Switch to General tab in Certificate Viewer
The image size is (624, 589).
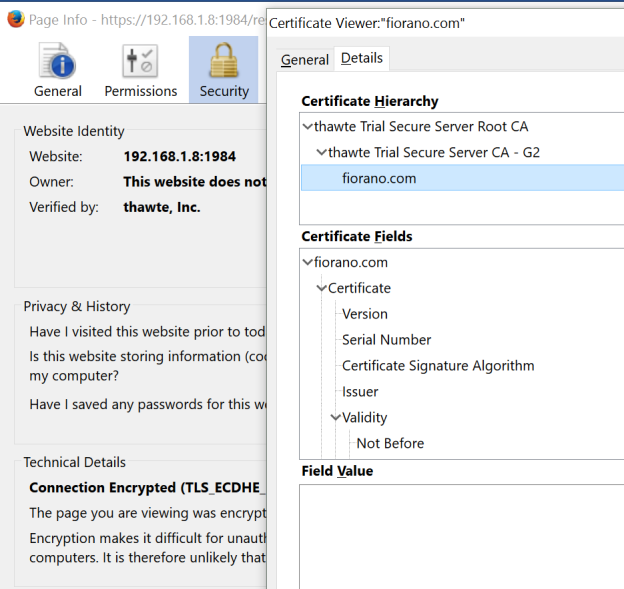click(305, 60)
